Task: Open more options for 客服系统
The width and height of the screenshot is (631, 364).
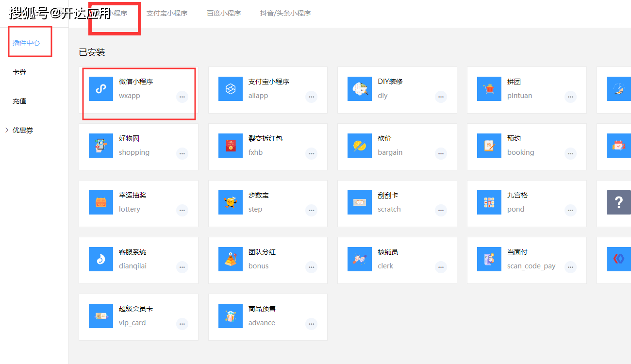Action: 182,267
